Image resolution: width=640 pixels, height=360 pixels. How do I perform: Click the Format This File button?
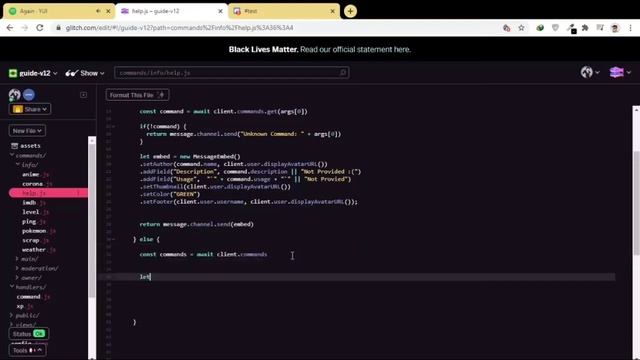137,95
